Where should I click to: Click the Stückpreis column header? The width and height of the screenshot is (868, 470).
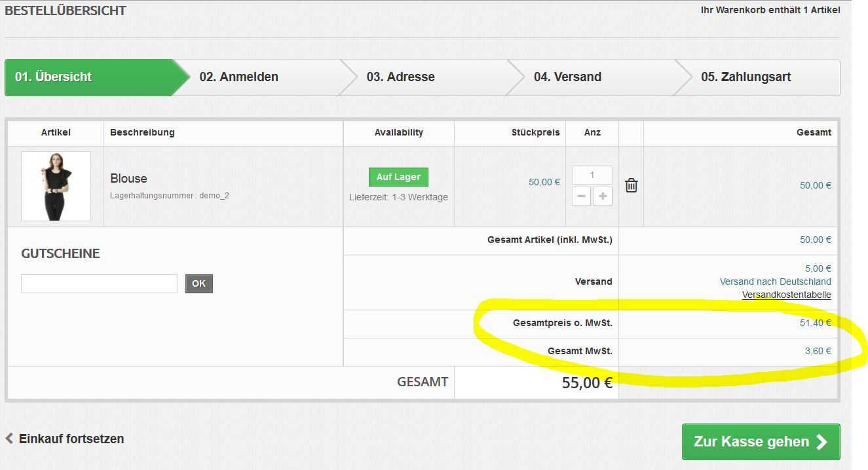[535, 132]
